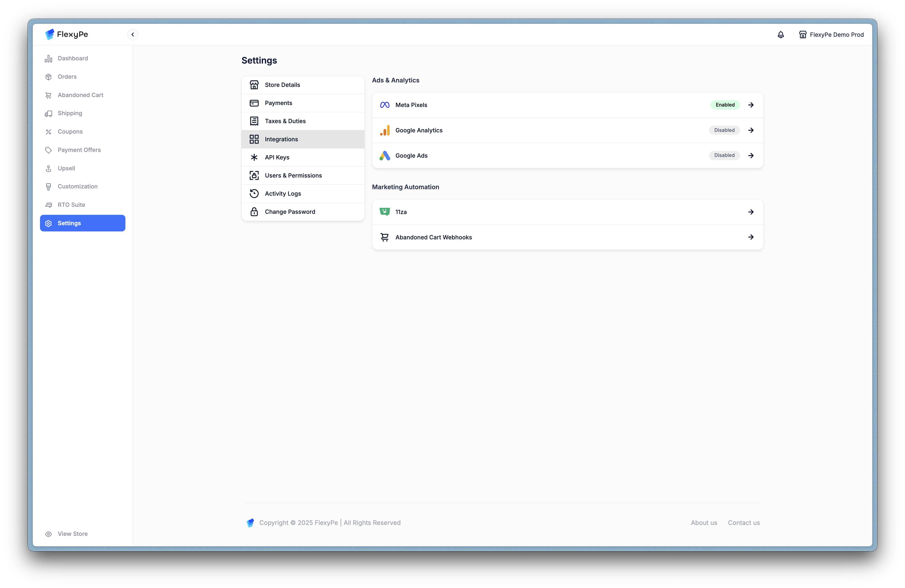
Task: Switch to the API Keys settings tab
Action: pos(277,157)
